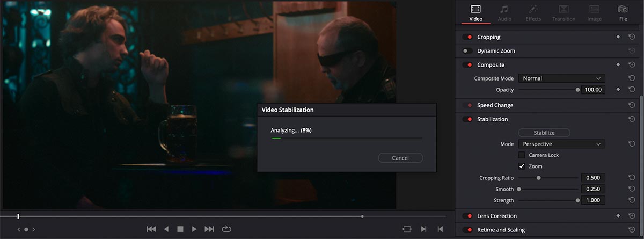The width and height of the screenshot is (644, 239).
Task: Switch to the Audio inspector tab
Action: (504, 13)
